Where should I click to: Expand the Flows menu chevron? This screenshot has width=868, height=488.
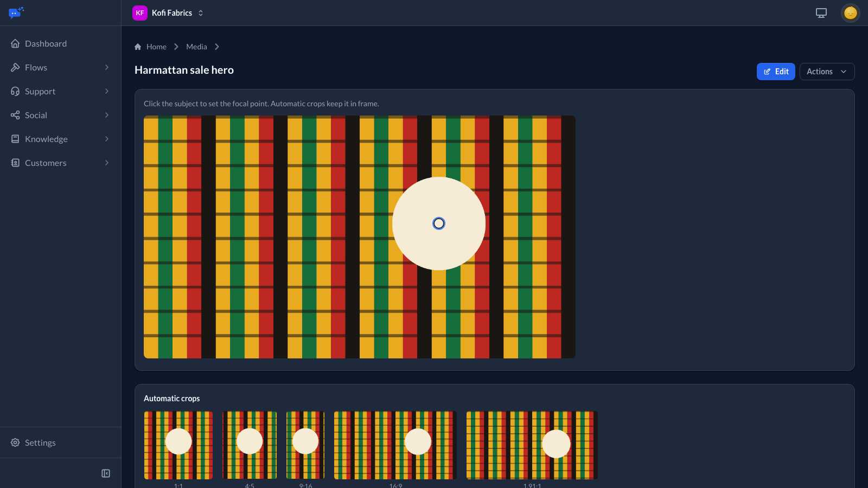click(x=107, y=67)
